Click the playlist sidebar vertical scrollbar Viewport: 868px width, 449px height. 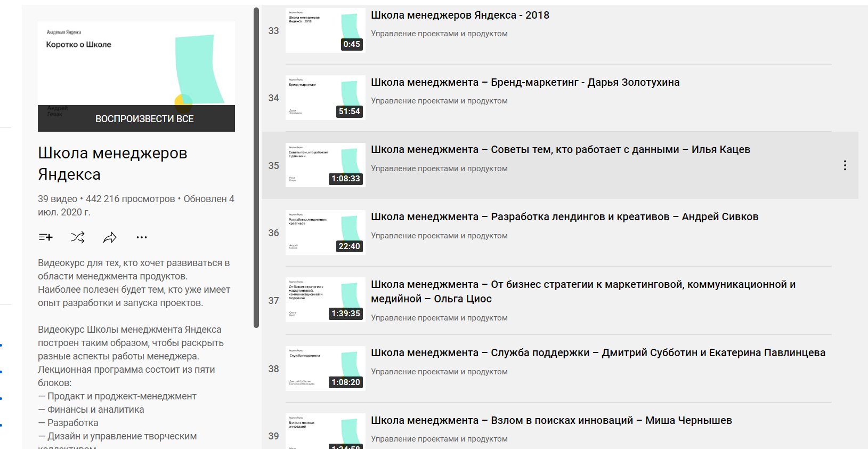pyautogui.click(x=256, y=168)
